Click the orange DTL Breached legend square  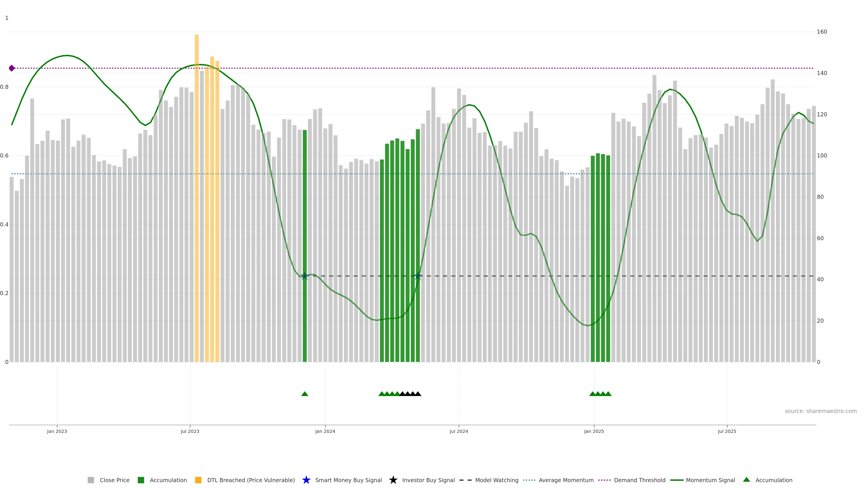tap(198, 480)
